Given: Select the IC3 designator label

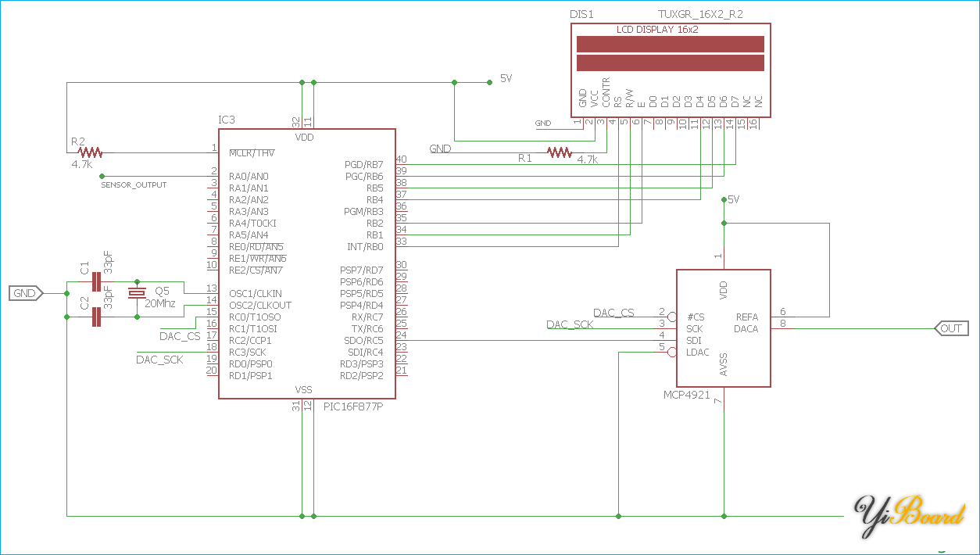Looking at the screenshot, I should [227, 120].
